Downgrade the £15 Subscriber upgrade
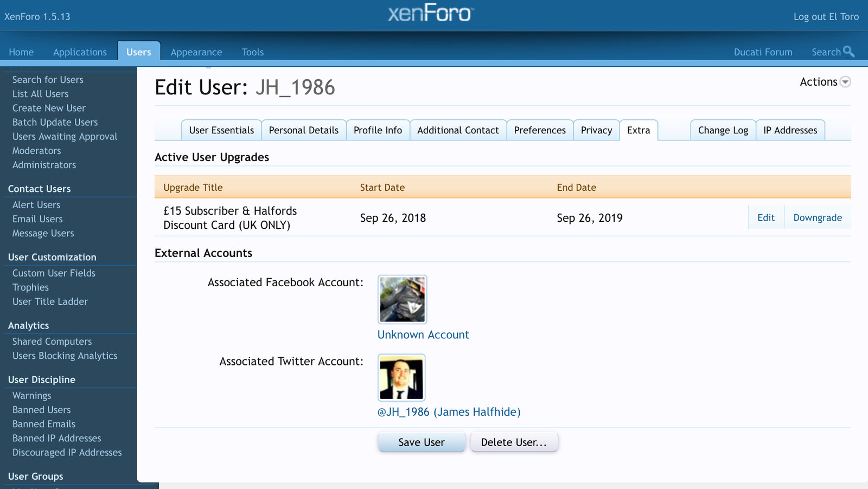Viewport: 868px width, 489px height. pyautogui.click(x=817, y=217)
